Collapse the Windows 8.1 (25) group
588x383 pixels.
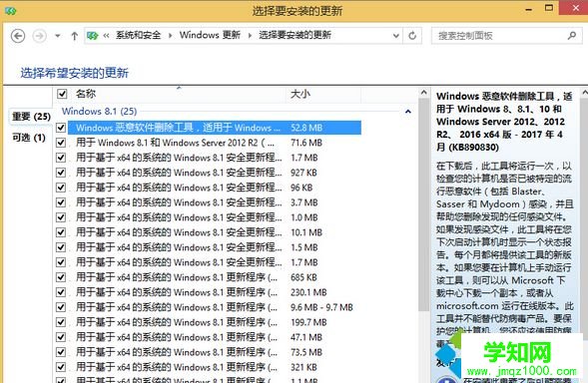407,112
